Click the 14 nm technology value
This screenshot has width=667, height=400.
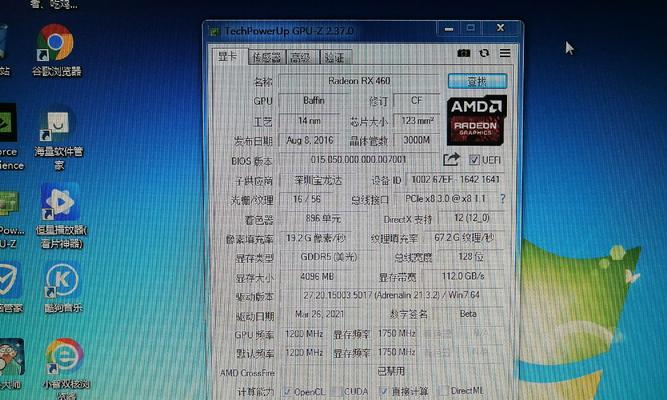tap(309, 121)
